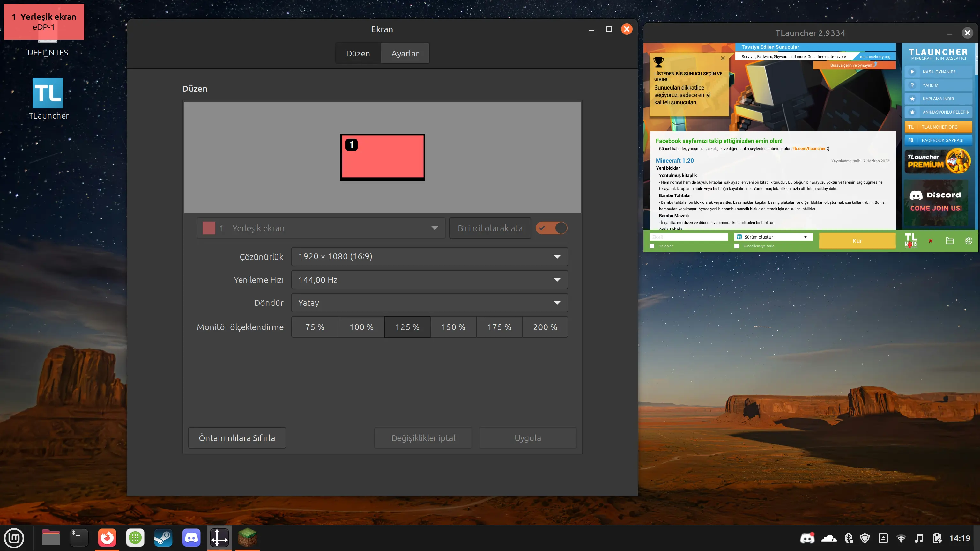The height and width of the screenshot is (551, 980).
Task: Select the red monitor 1 rectangle in layout
Action: click(x=382, y=157)
